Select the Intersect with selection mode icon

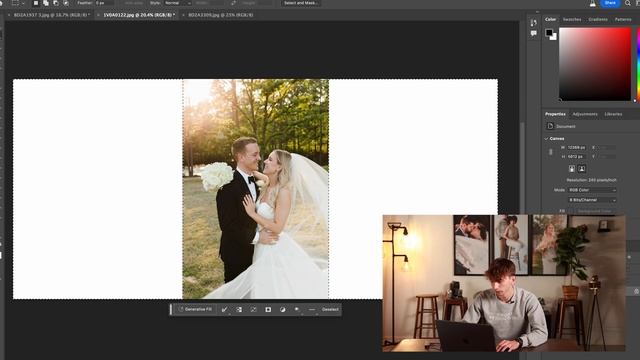66,3
